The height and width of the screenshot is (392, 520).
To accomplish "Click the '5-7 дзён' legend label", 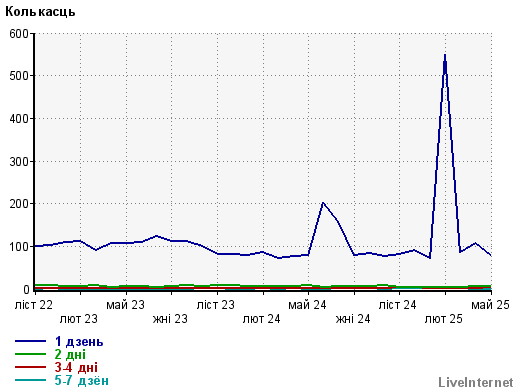I will coord(82,380).
